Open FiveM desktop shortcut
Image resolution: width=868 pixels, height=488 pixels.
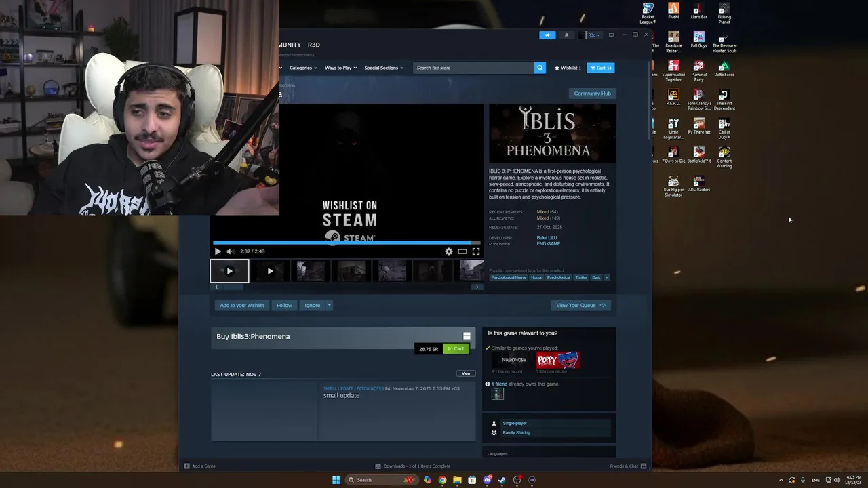pos(673,11)
